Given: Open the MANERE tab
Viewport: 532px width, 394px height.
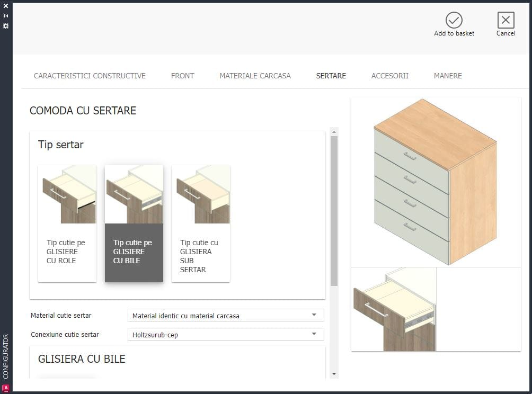Looking at the screenshot, I should click(448, 76).
